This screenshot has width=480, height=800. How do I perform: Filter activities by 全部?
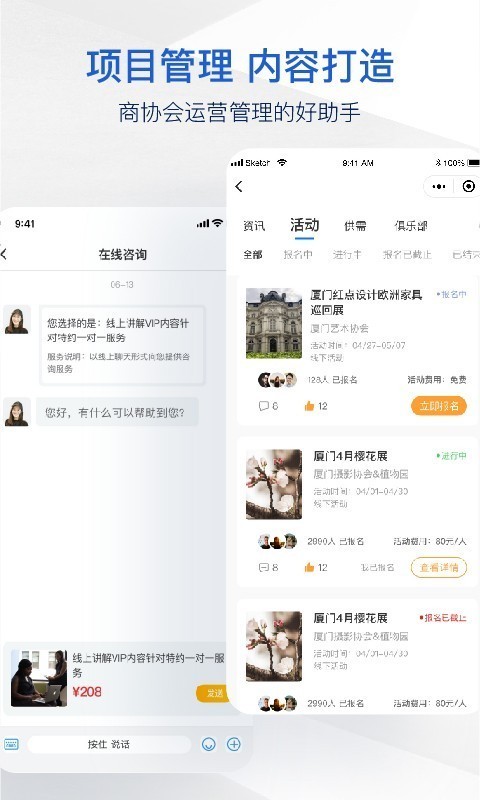pyautogui.click(x=253, y=254)
